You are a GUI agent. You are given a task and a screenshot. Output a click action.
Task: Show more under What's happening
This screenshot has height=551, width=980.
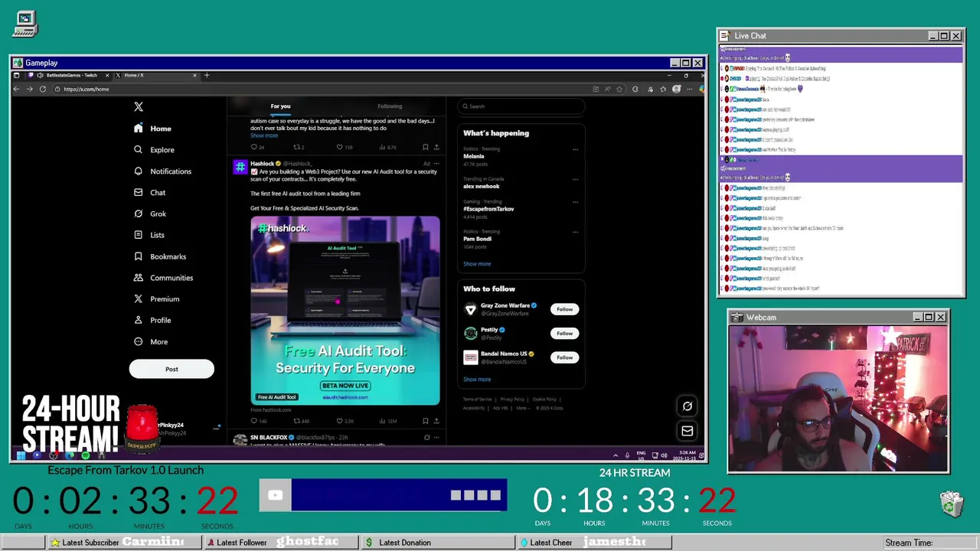[477, 264]
